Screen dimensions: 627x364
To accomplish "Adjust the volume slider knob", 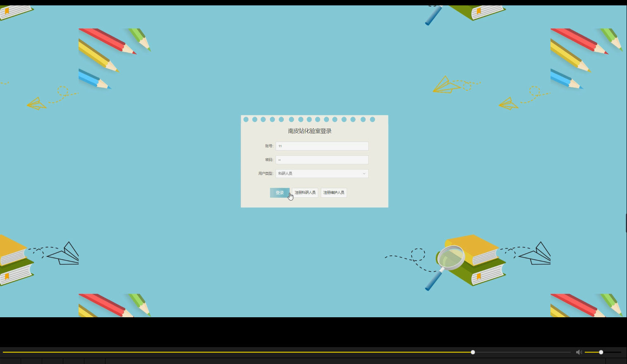I will pos(601,352).
